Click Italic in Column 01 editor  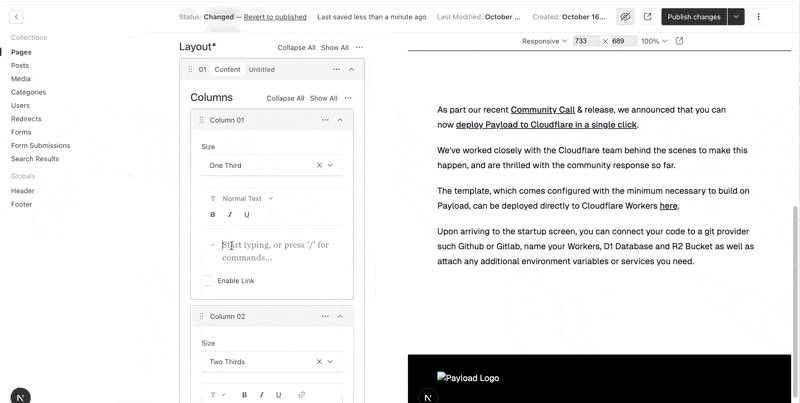[x=230, y=215]
